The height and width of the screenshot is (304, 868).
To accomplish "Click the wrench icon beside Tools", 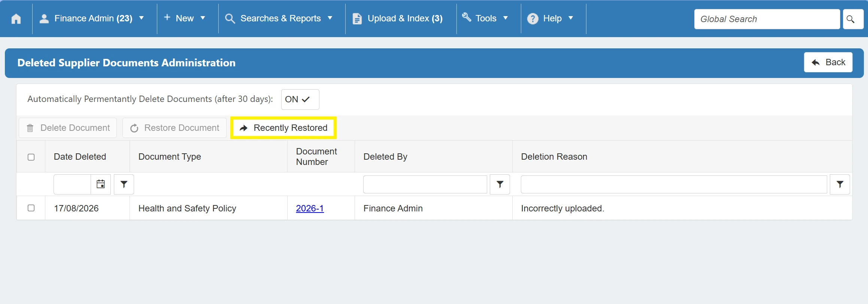I will pos(467,17).
